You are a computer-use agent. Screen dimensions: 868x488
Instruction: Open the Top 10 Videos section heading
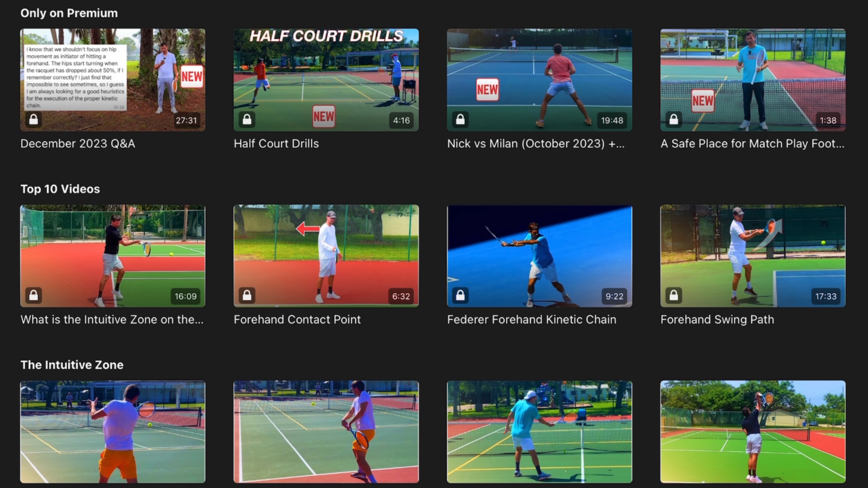pyautogui.click(x=60, y=189)
